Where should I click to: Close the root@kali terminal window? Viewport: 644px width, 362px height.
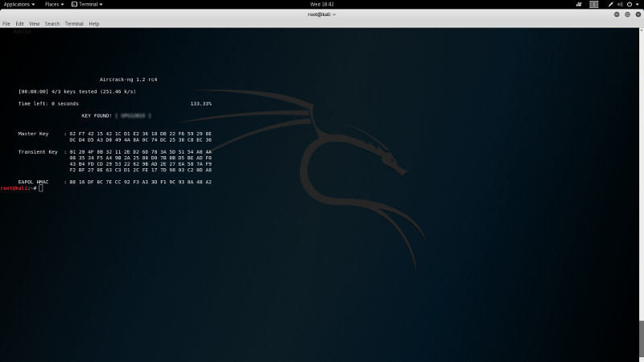coord(638,14)
